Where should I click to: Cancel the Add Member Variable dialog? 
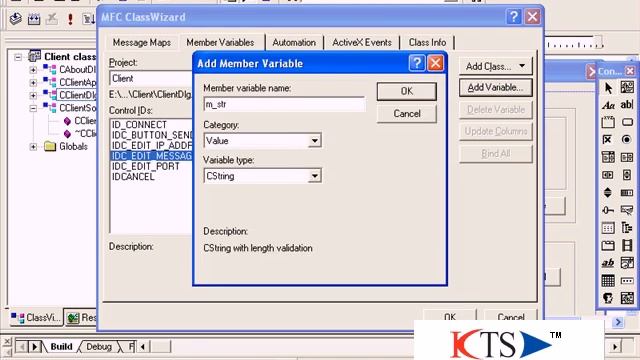407,113
